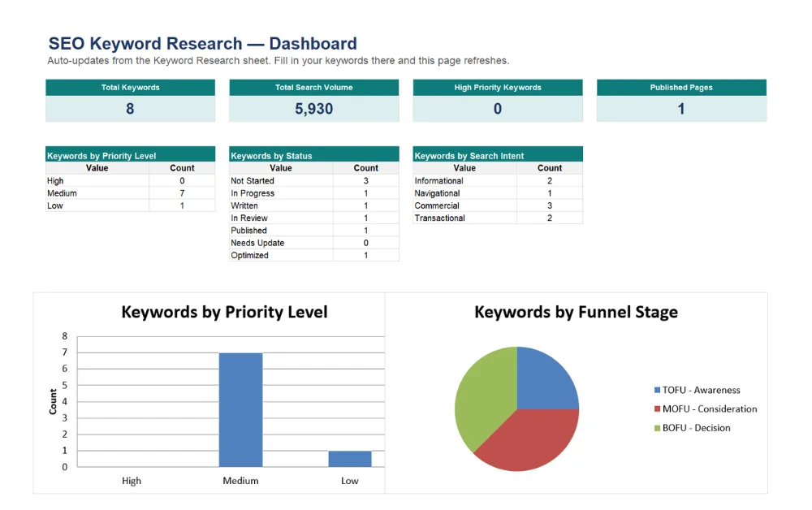This screenshot has width=812, height=510.
Task: Select the 'In Review' status row
Action: [x=313, y=218]
